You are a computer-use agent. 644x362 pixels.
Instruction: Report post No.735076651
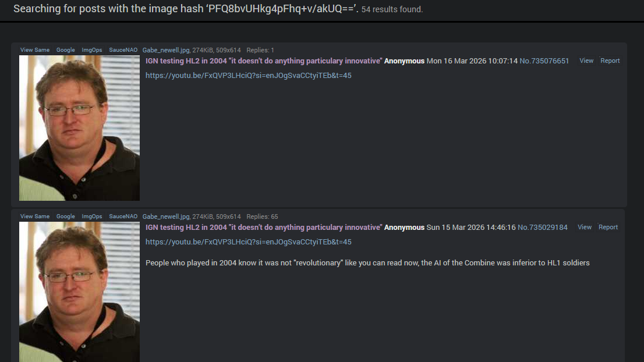(610, 61)
